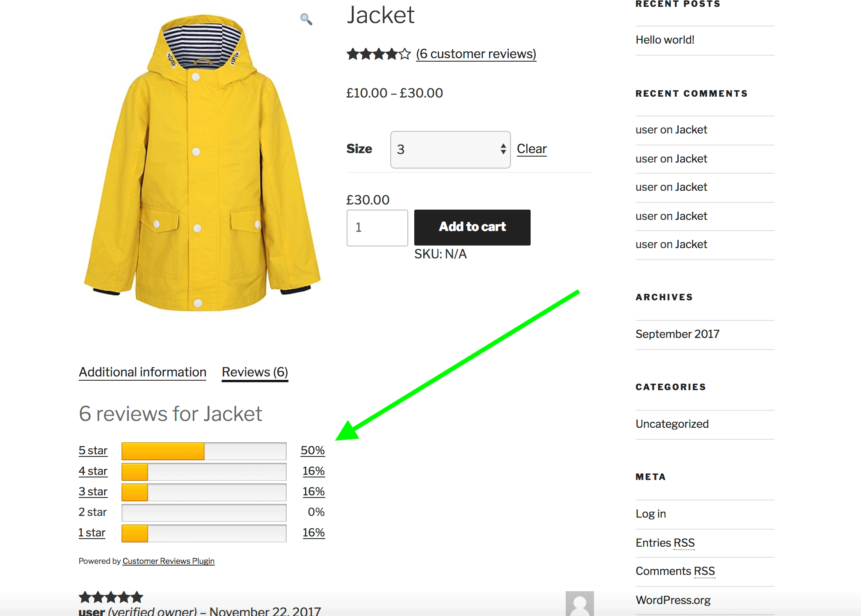Click the stepper arrows inside the Size selector

[503, 150]
